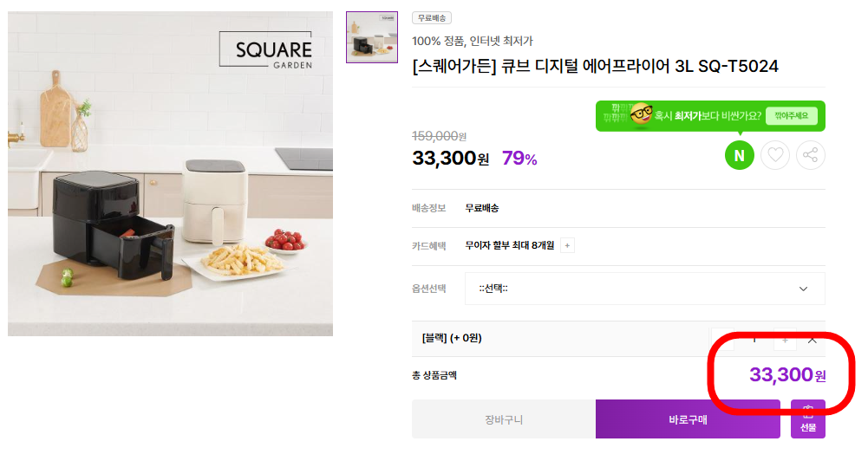
Task: Click the heart wishlist icon
Action: point(775,155)
